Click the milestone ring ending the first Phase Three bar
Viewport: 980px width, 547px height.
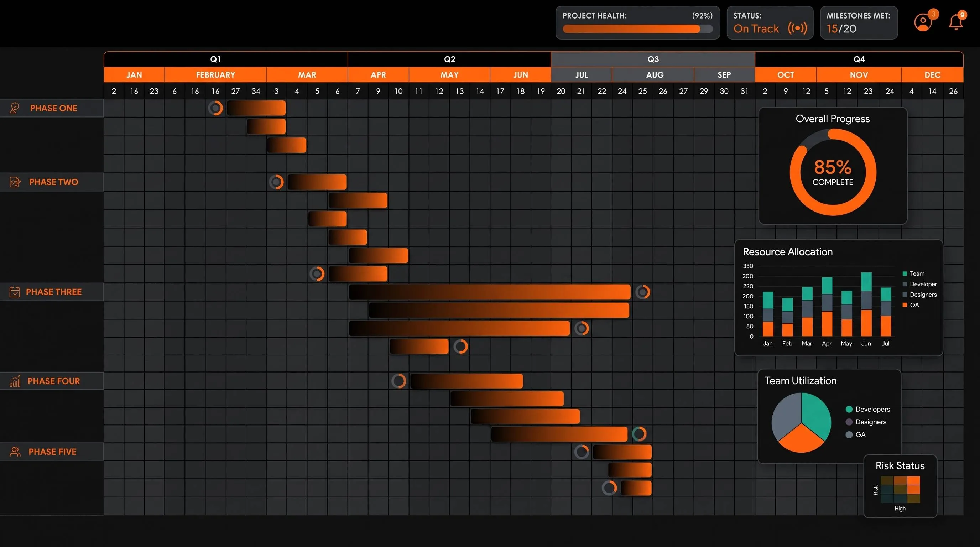pos(642,292)
